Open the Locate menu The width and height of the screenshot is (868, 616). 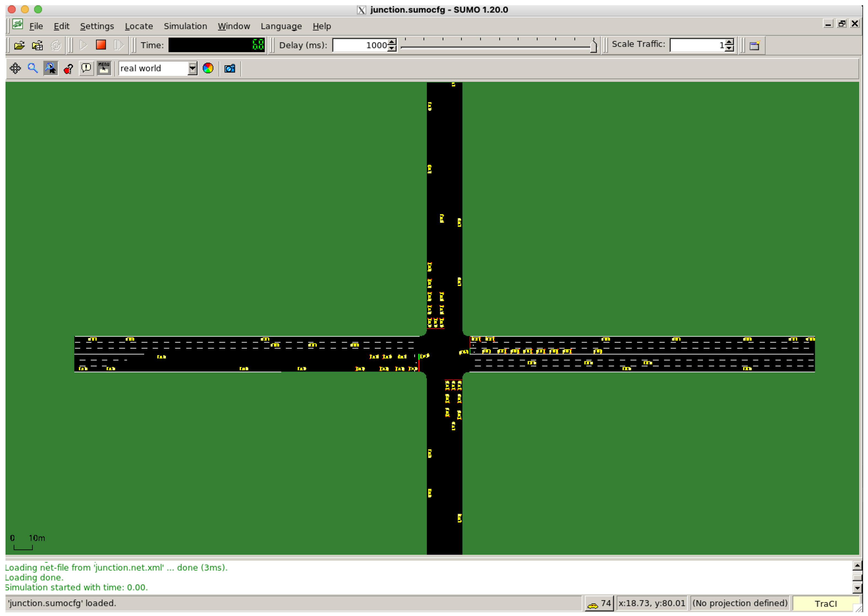coord(139,26)
